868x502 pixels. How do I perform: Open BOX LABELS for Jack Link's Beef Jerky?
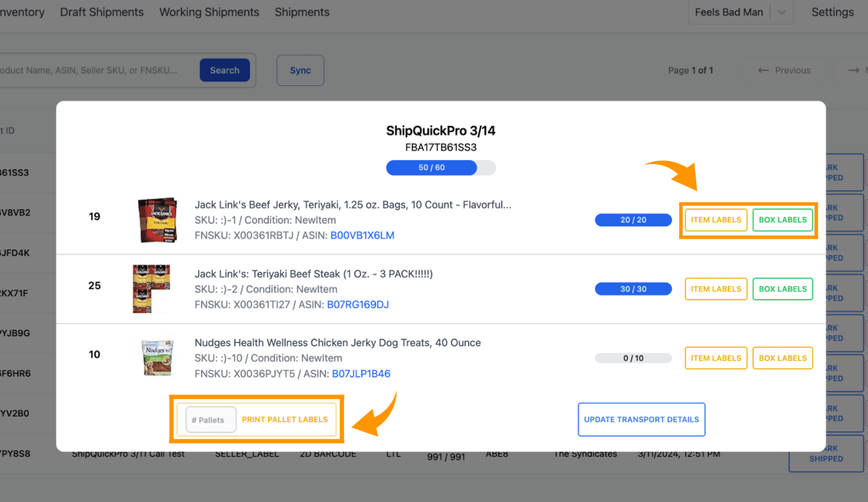pos(783,220)
